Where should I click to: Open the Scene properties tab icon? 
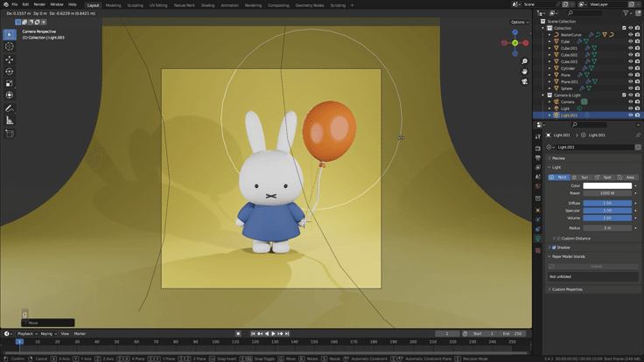[538, 177]
